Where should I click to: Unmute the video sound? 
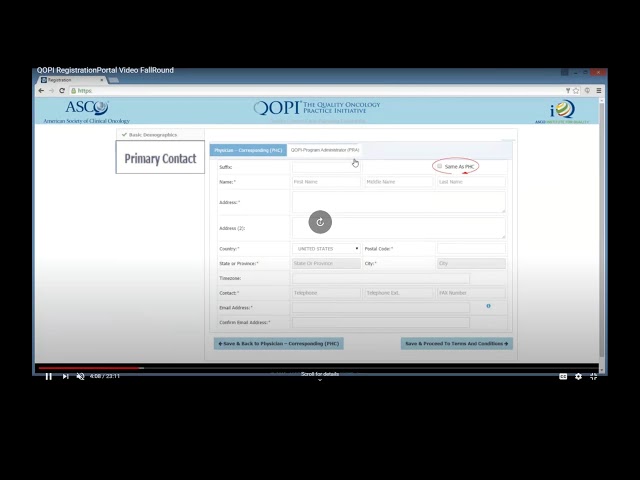point(80,376)
